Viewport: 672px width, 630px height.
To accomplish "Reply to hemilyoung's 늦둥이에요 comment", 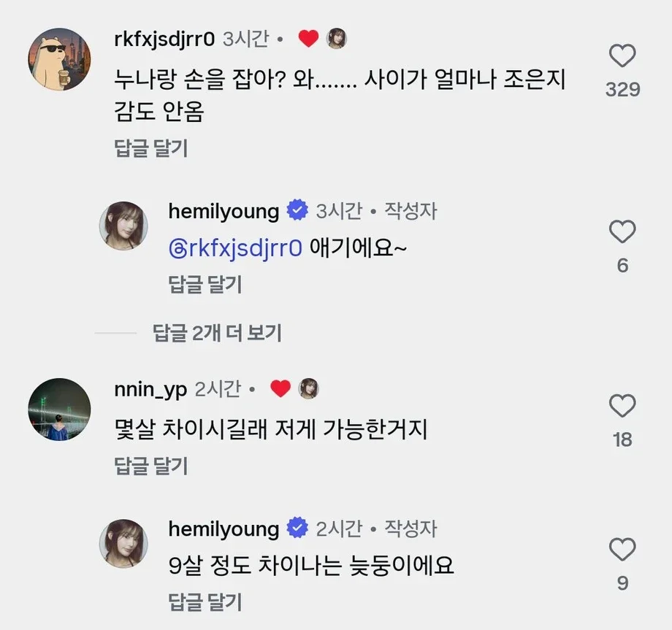I will point(205,602).
